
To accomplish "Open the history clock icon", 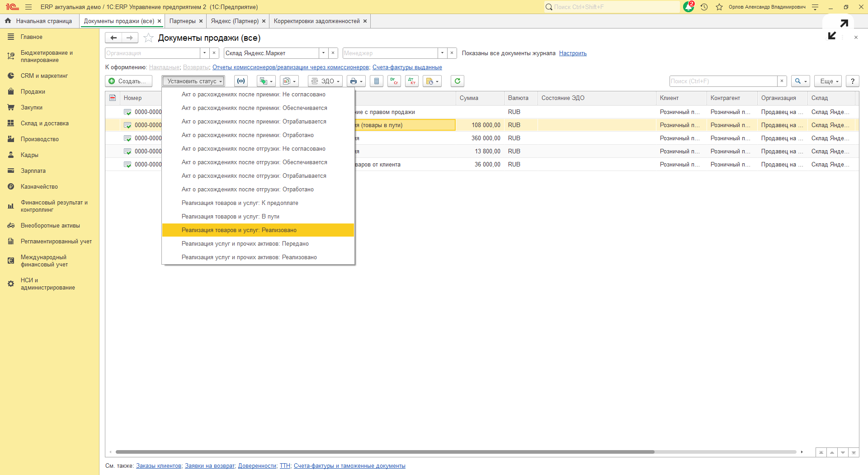I will click(704, 7).
